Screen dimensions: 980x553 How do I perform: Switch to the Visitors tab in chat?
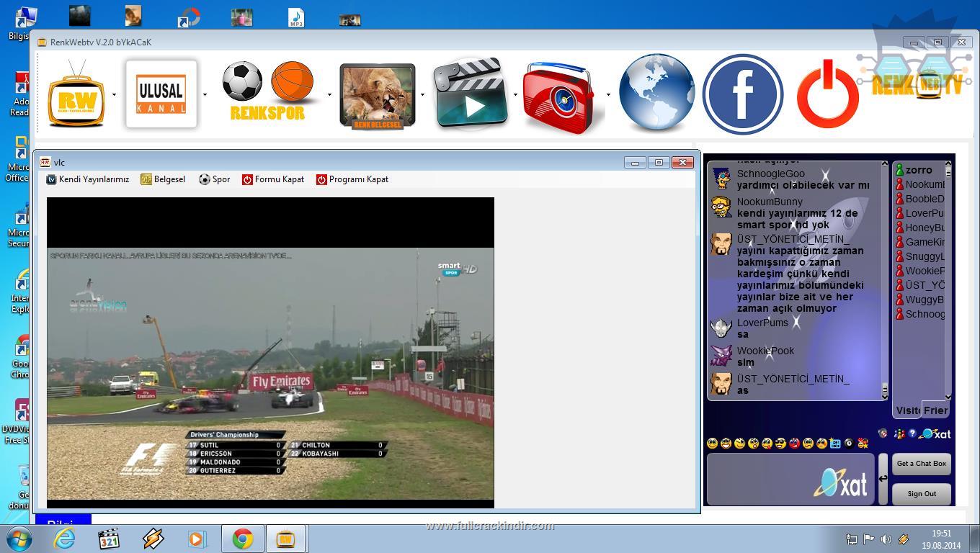pos(907,410)
